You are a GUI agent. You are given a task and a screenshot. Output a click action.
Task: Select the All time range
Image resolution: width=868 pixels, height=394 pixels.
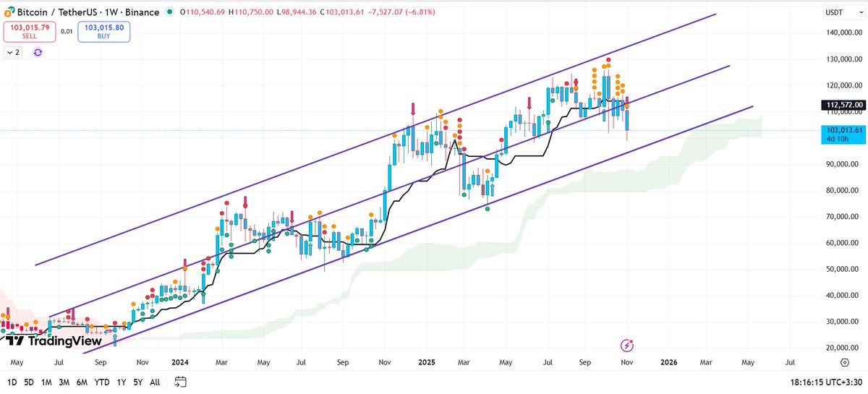coord(155,382)
